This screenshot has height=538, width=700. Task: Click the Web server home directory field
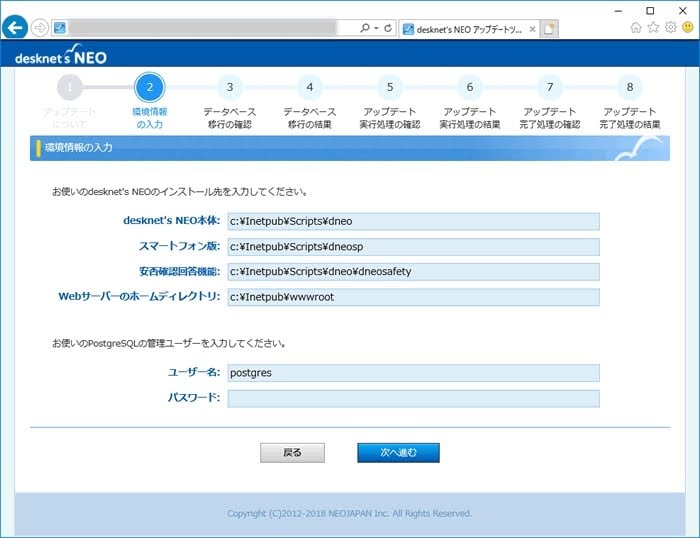tap(413, 297)
